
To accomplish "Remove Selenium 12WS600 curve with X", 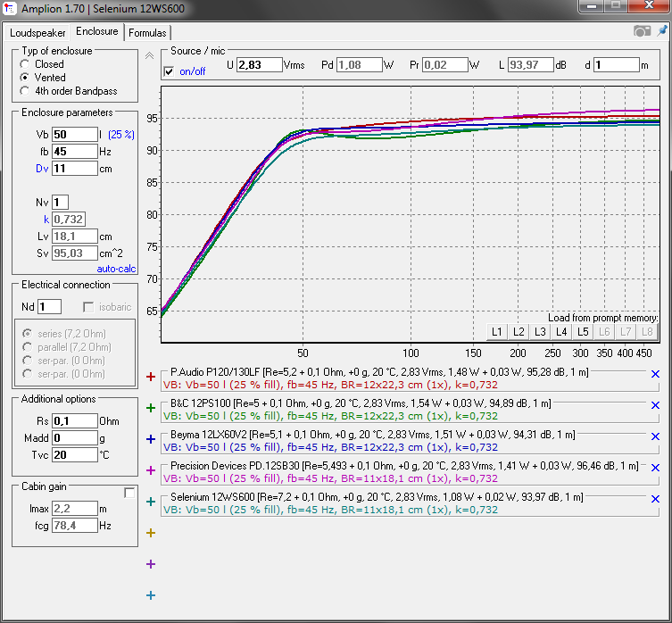I will click(x=655, y=499).
